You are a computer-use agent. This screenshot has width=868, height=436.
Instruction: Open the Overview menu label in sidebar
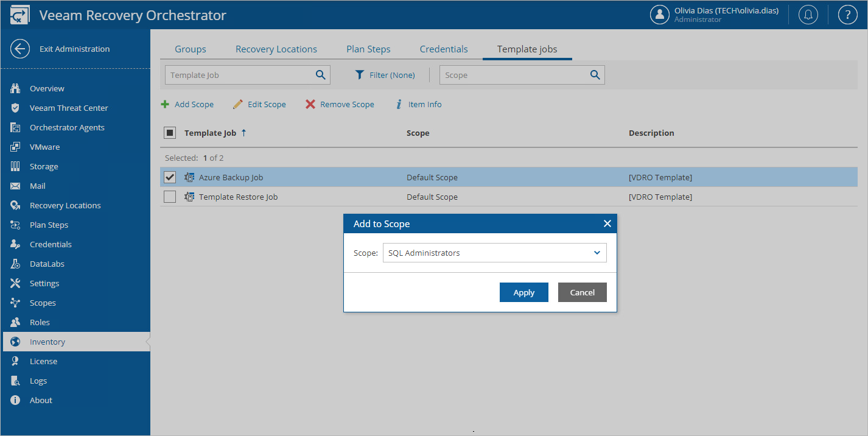47,88
